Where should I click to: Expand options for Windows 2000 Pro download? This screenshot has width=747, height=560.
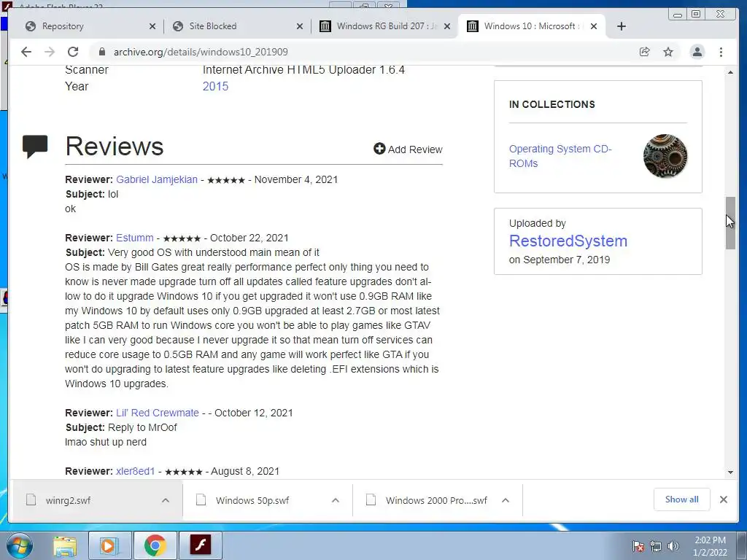click(x=506, y=500)
